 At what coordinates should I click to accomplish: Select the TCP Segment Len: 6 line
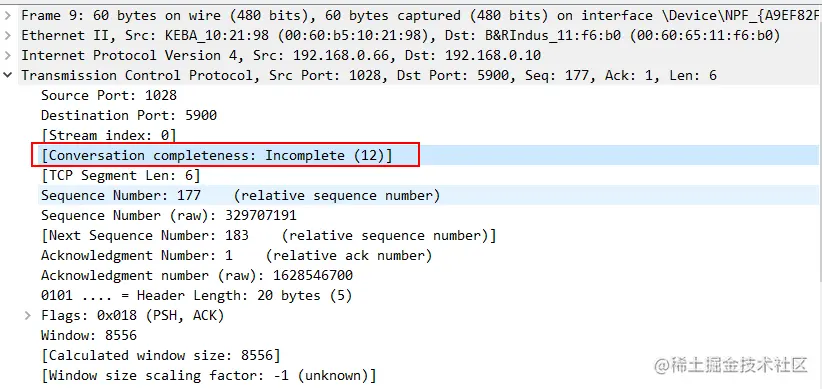(x=121, y=176)
